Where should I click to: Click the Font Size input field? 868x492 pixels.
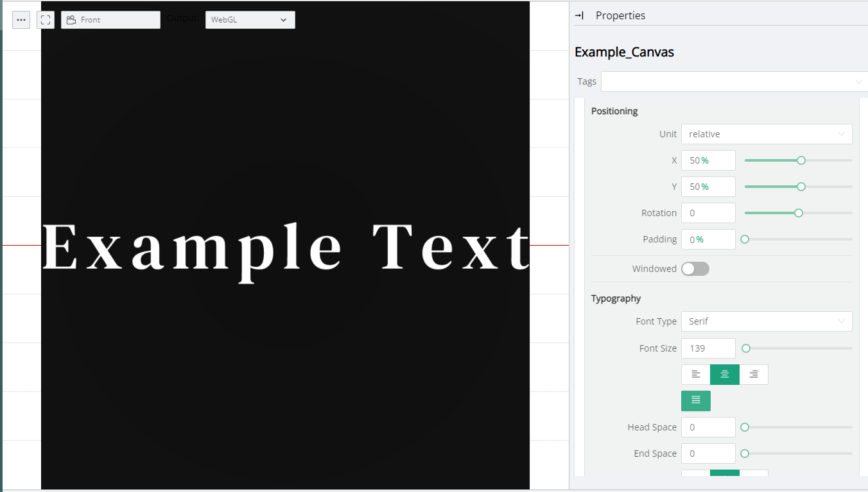point(708,348)
